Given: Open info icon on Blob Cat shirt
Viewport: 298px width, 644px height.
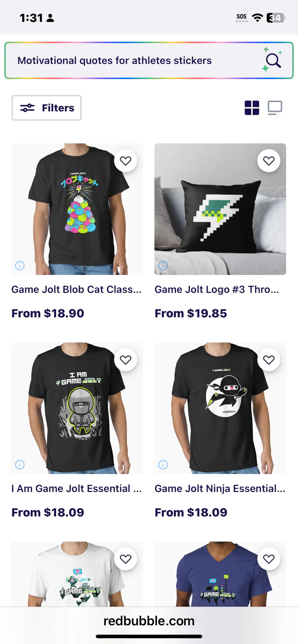Looking at the screenshot, I should [20, 266].
